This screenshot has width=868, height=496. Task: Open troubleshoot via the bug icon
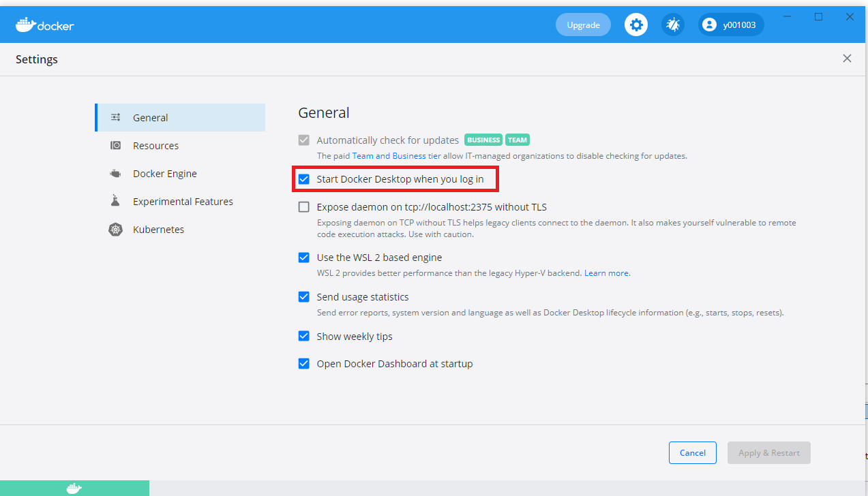(673, 25)
